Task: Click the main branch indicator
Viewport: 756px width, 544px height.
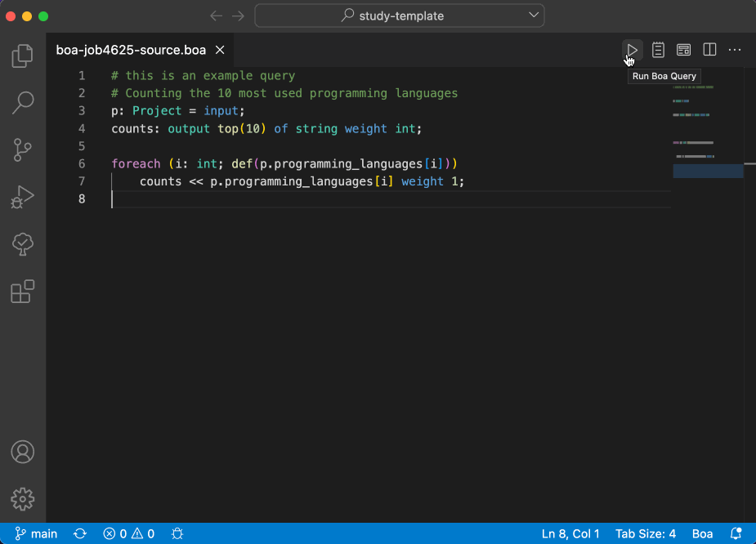Action: 36,533
